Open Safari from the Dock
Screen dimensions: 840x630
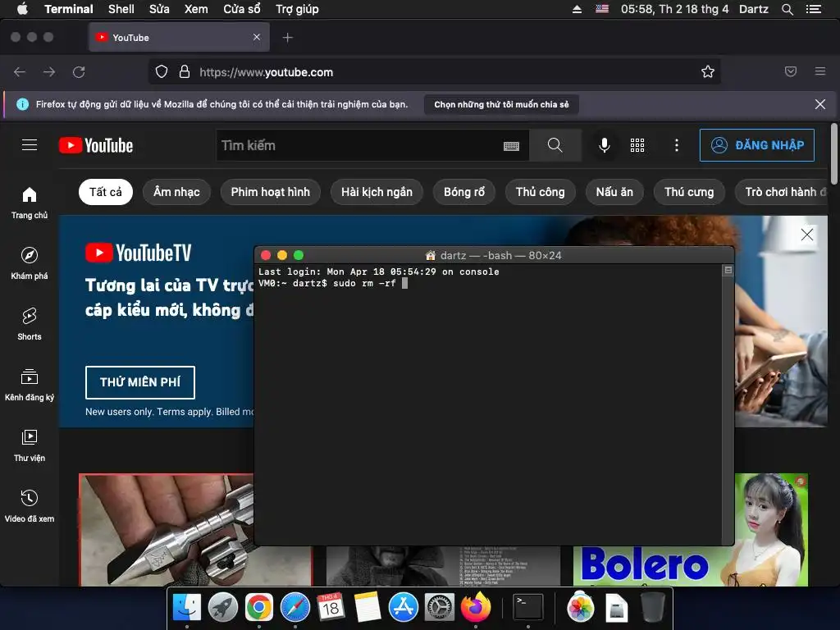(x=295, y=608)
